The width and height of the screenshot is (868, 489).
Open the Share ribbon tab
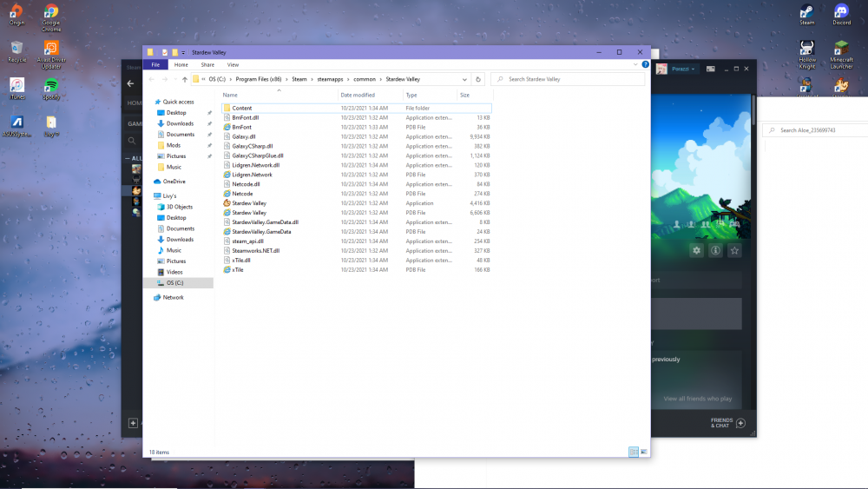pos(207,65)
